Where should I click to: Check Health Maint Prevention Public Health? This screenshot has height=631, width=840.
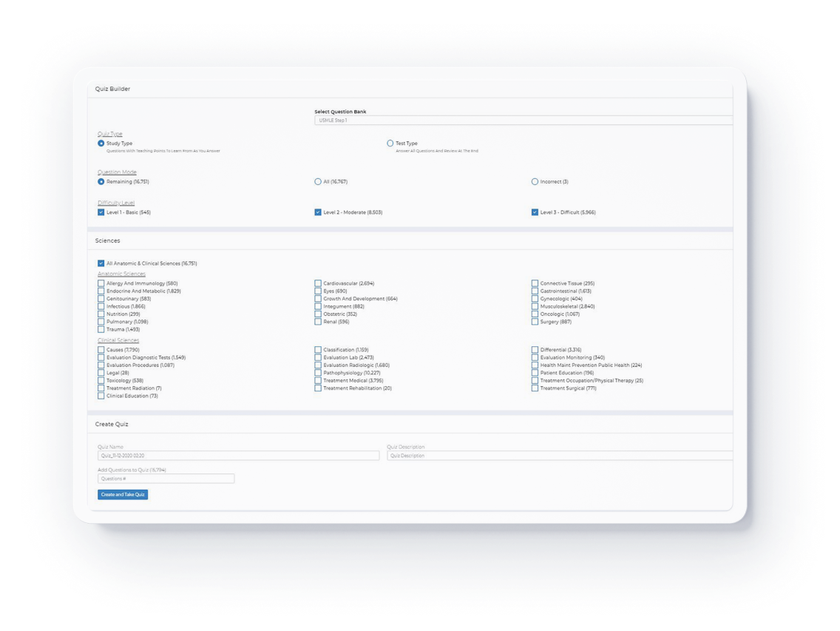coord(535,365)
